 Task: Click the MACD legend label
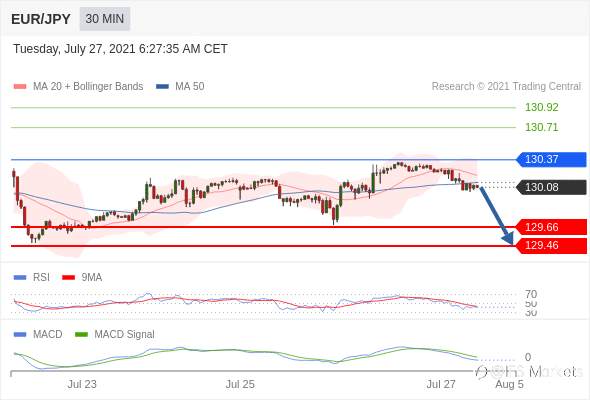48,334
